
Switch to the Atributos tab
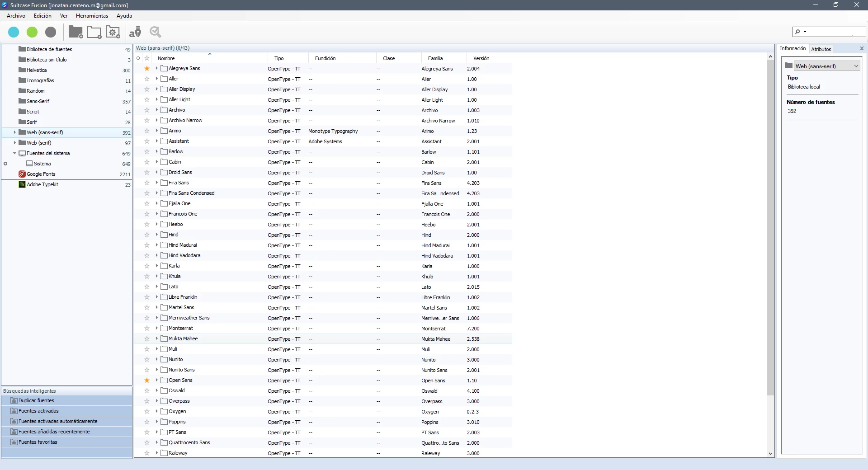tap(821, 49)
